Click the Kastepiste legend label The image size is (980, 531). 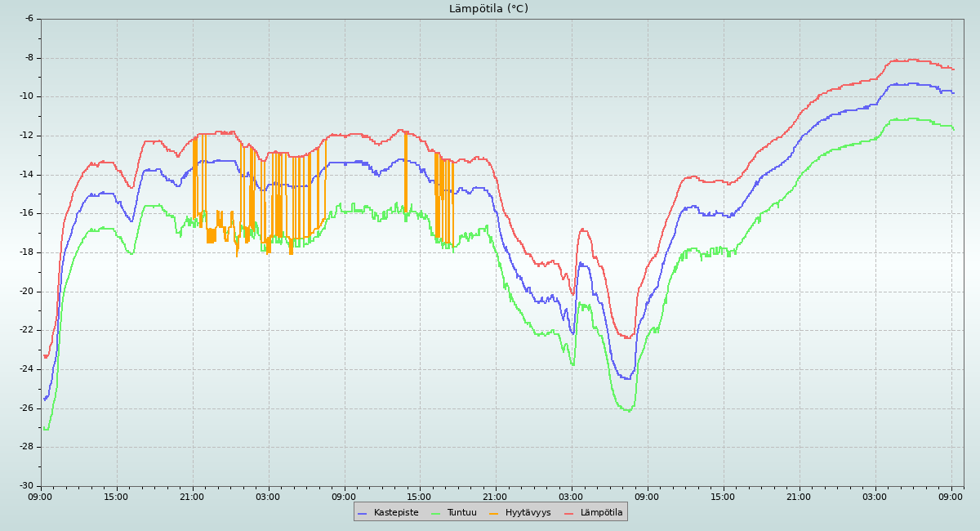click(x=396, y=513)
